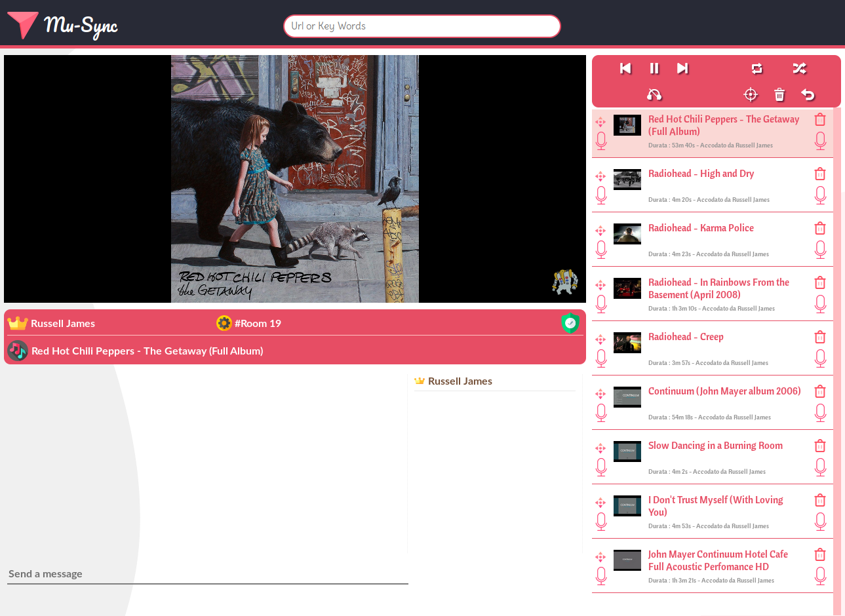Delete Slow Dancing in a Burning Room
Screen dimensions: 845x616
[820, 446]
